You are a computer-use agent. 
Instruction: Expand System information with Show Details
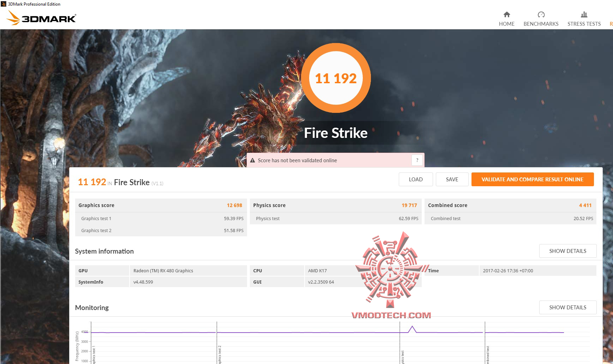click(x=567, y=251)
